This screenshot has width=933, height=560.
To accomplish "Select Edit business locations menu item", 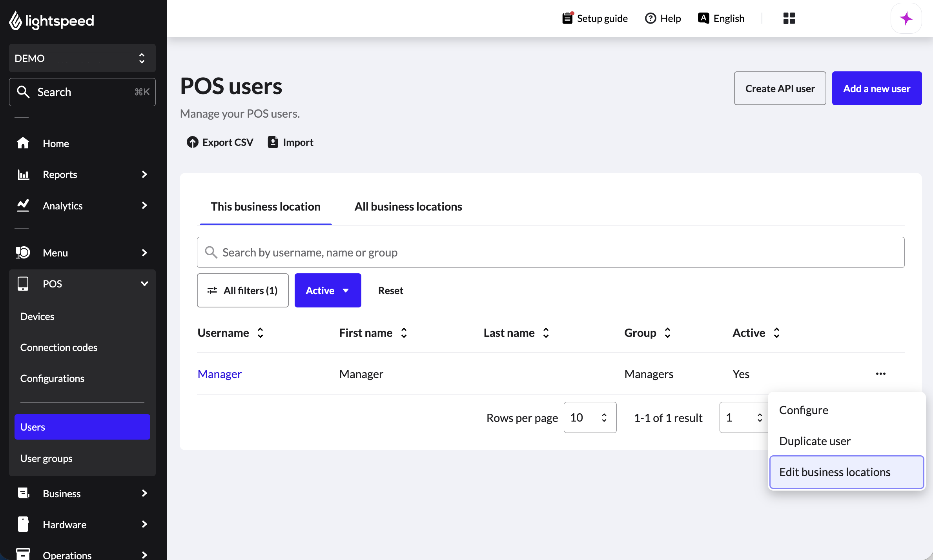I will click(x=847, y=472).
